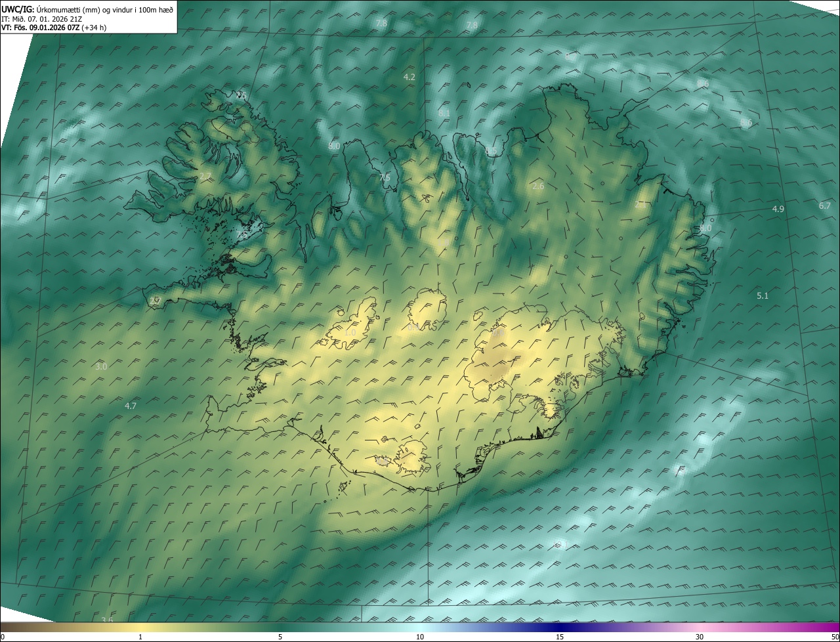Click the 5 tick on the color scale
The height and width of the screenshot is (642, 840).
[x=280, y=637]
